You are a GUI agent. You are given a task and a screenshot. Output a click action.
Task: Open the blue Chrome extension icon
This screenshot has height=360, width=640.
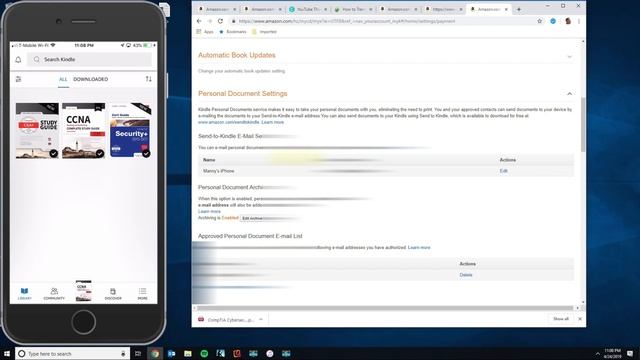point(553,21)
